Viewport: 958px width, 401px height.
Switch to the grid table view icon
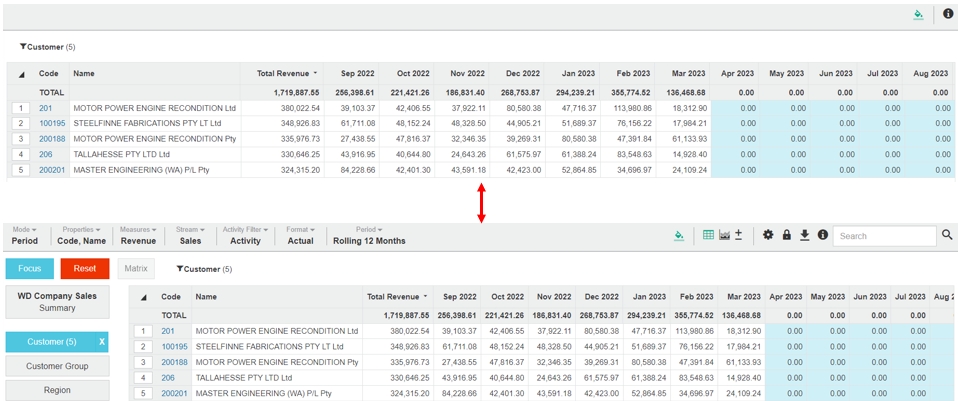pyautogui.click(x=708, y=235)
